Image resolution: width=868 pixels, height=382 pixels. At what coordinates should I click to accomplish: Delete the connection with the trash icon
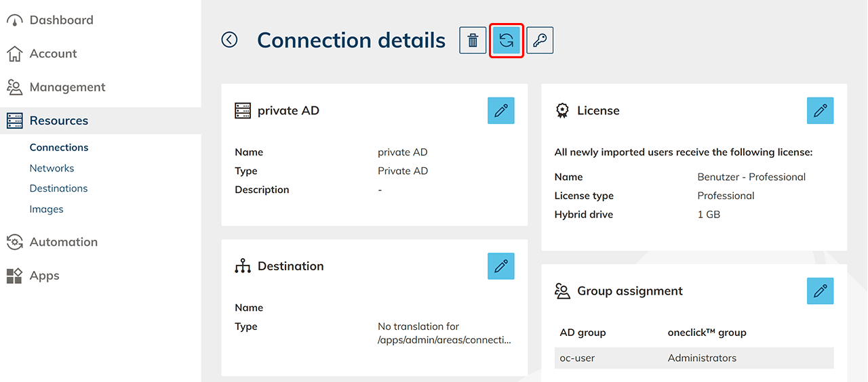click(x=473, y=41)
